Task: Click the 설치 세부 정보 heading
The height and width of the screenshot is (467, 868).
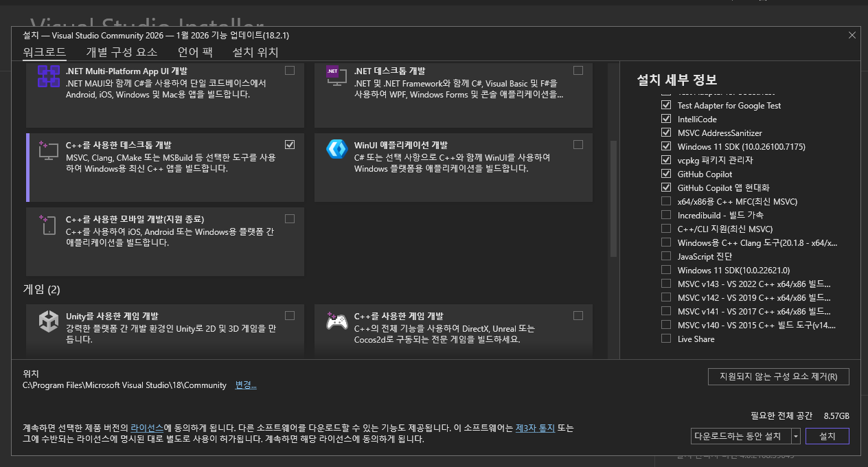Action: [677, 80]
